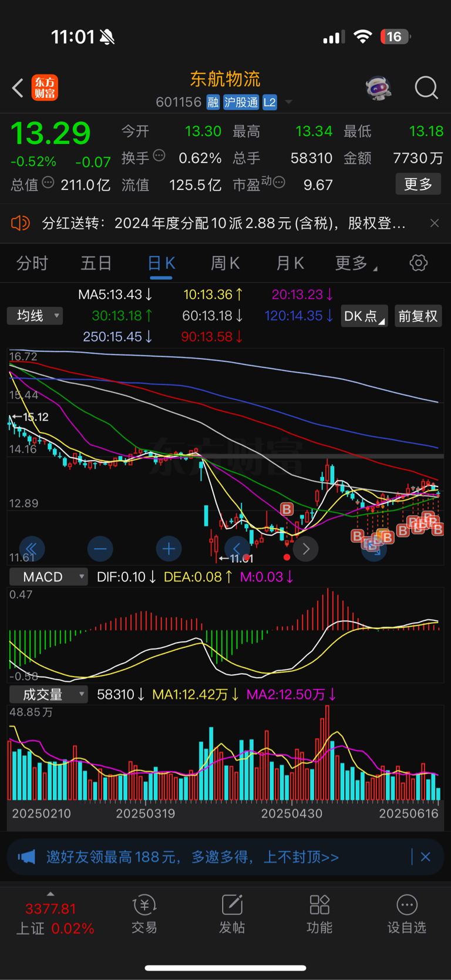Dismiss the dividend announcement bar

point(435,223)
